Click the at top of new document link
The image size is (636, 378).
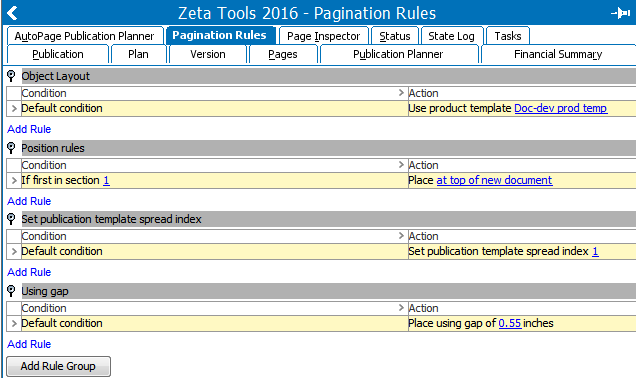[x=494, y=180]
